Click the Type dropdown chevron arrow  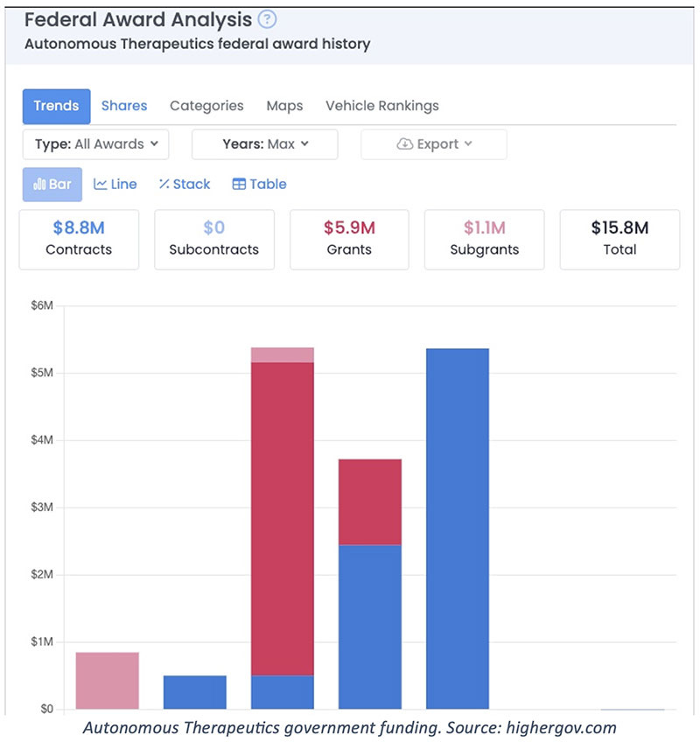click(x=154, y=143)
